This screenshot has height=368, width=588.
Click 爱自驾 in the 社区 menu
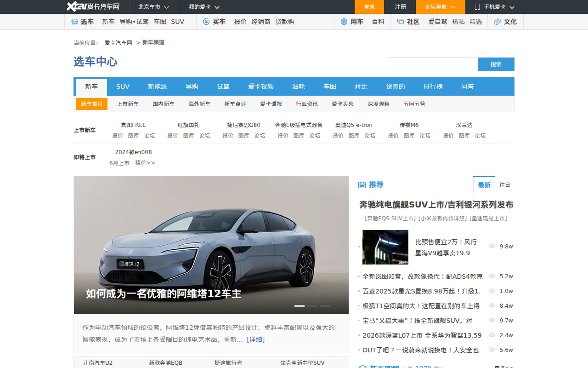point(438,22)
